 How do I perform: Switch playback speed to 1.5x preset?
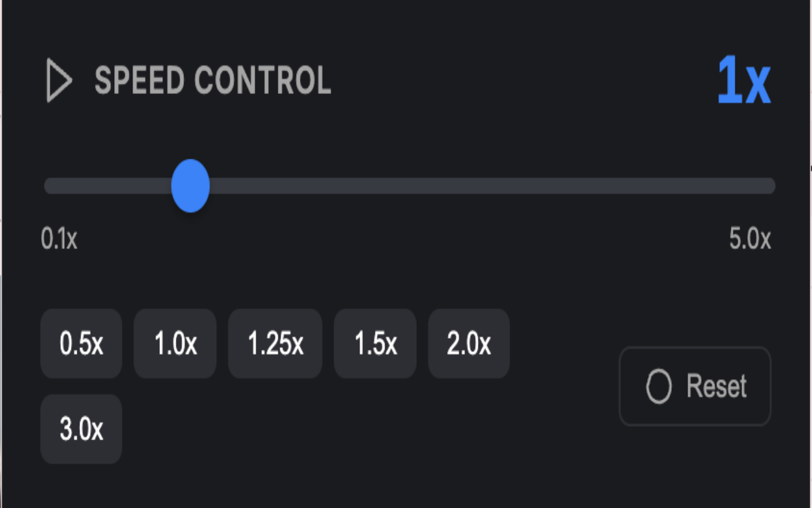pyautogui.click(x=375, y=344)
